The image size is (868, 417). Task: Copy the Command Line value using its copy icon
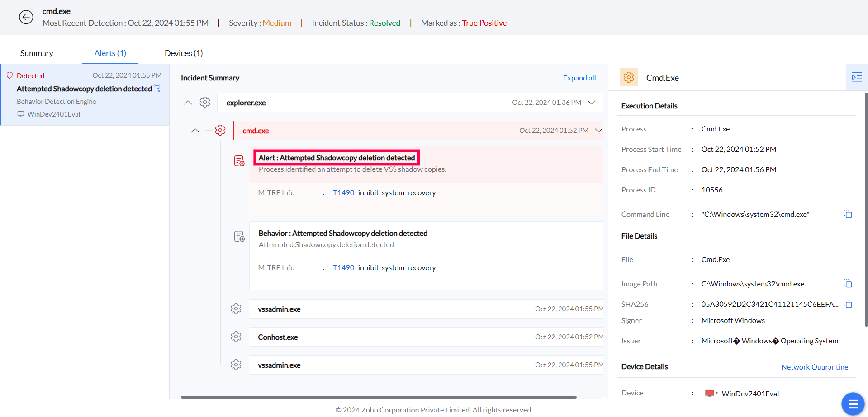coord(848,213)
